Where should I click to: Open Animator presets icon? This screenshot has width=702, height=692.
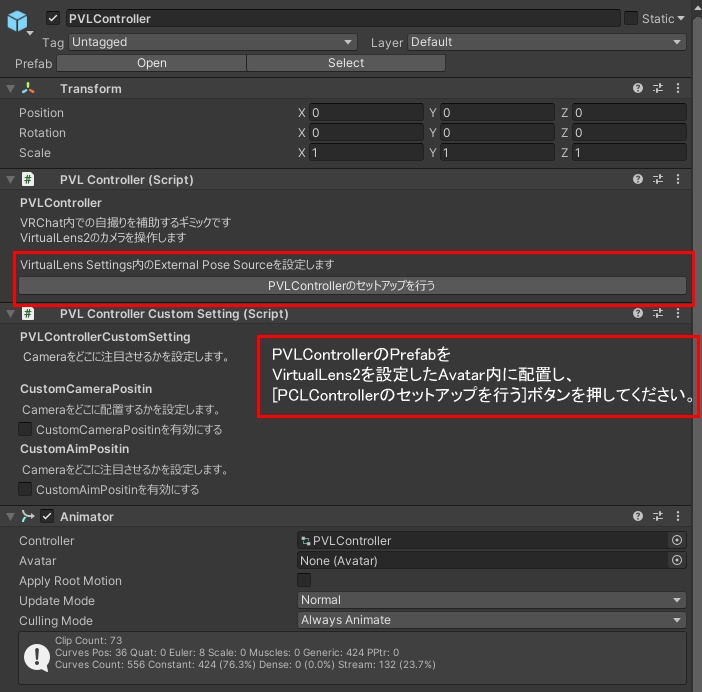tap(658, 516)
